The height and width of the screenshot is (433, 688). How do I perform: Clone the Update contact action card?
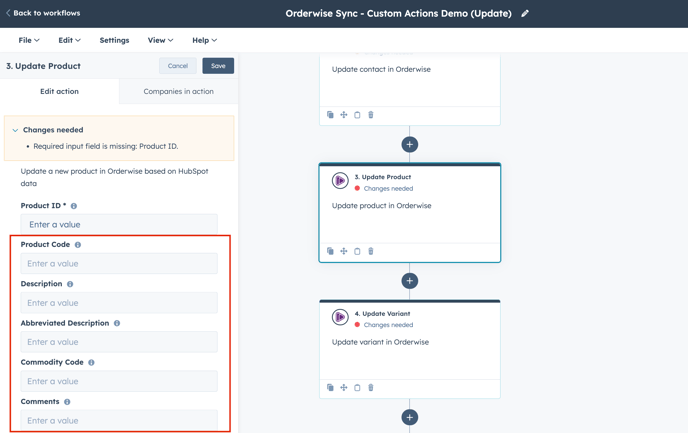(330, 115)
